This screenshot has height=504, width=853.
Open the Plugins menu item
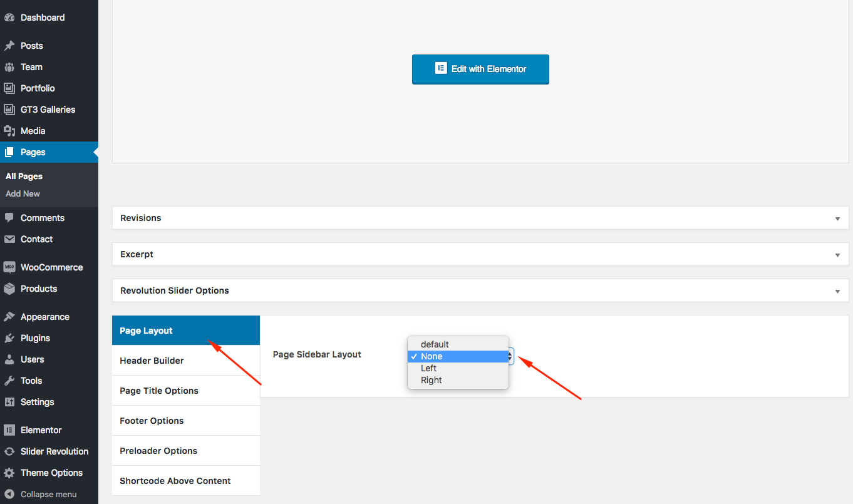[49, 338]
